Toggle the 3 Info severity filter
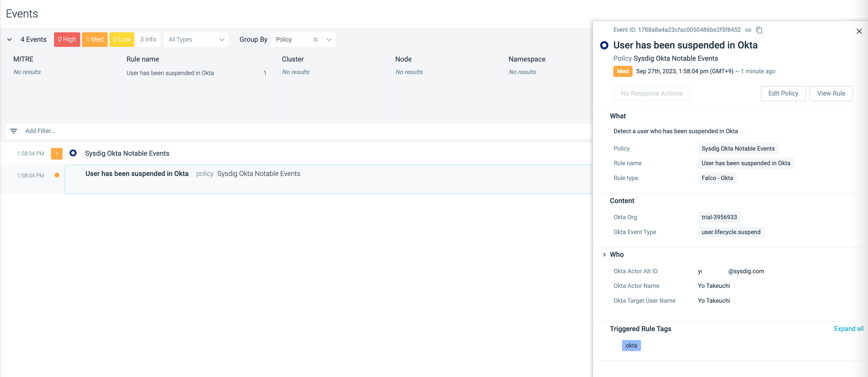Screen dimensions: 868x377 pyautogui.click(x=148, y=40)
